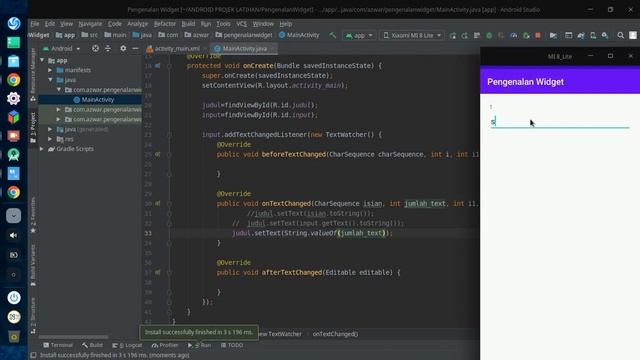Click the Run app button with arrow
This screenshot has width=640, height=360.
click(x=453, y=36)
